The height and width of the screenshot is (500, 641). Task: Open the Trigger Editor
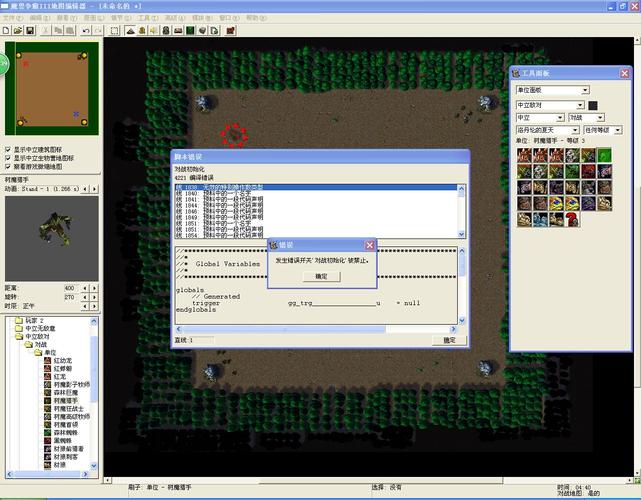[142, 31]
